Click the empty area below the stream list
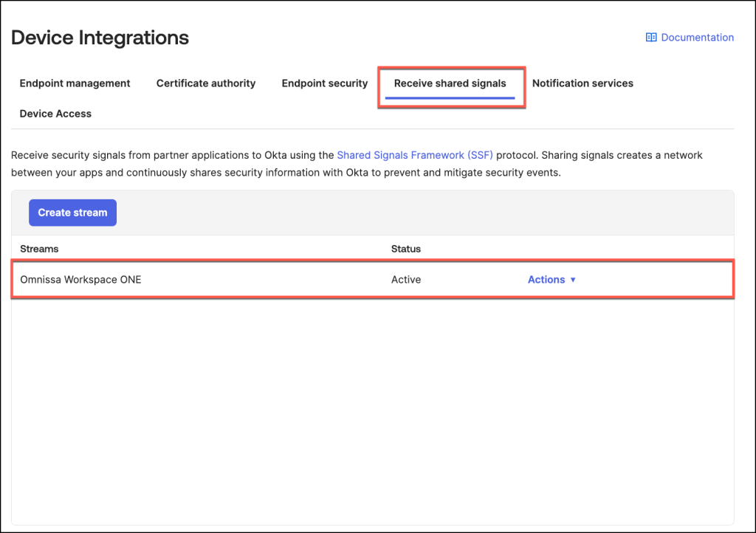This screenshot has width=756, height=533. (372, 406)
